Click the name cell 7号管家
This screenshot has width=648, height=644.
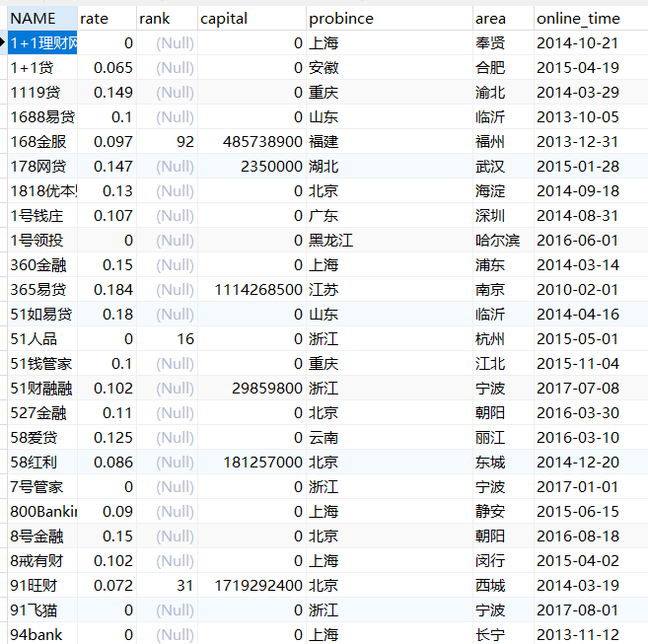click(x=42, y=487)
